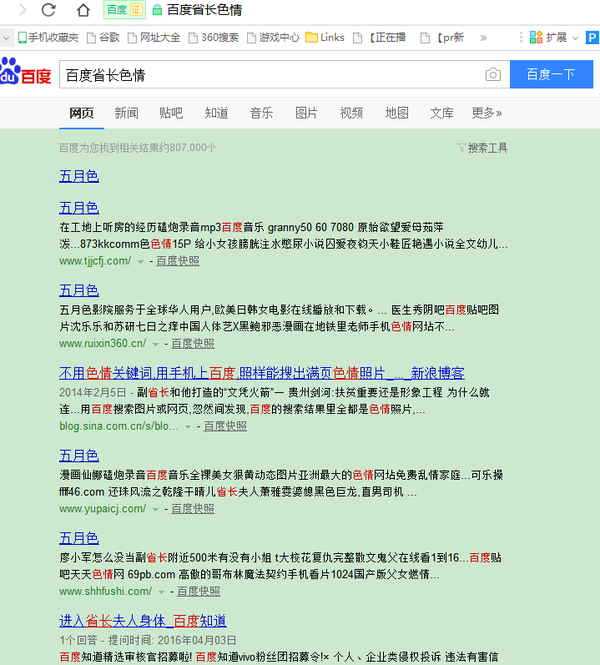Switch to the 音乐 tab

262,113
